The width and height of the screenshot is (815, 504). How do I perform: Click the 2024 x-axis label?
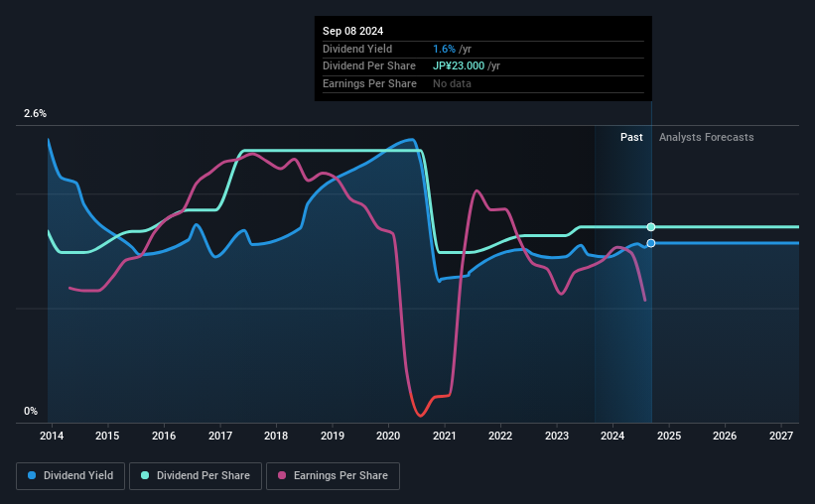pyautogui.click(x=612, y=436)
